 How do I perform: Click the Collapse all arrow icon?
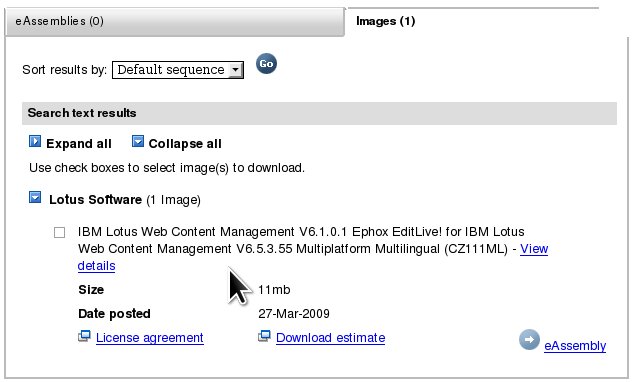138,141
